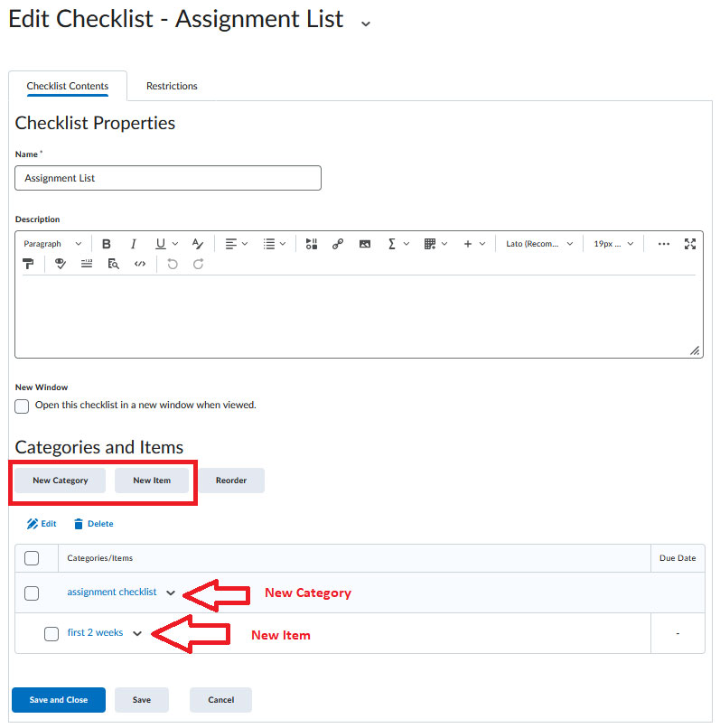
Task: Click the Insert Image icon
Action: point(365,243)
